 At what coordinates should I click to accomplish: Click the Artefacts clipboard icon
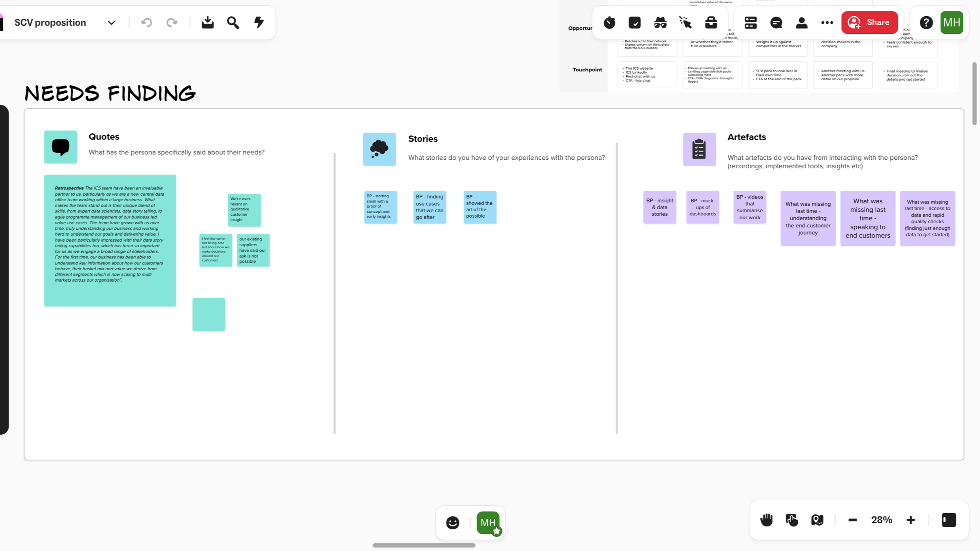point(699,149)
